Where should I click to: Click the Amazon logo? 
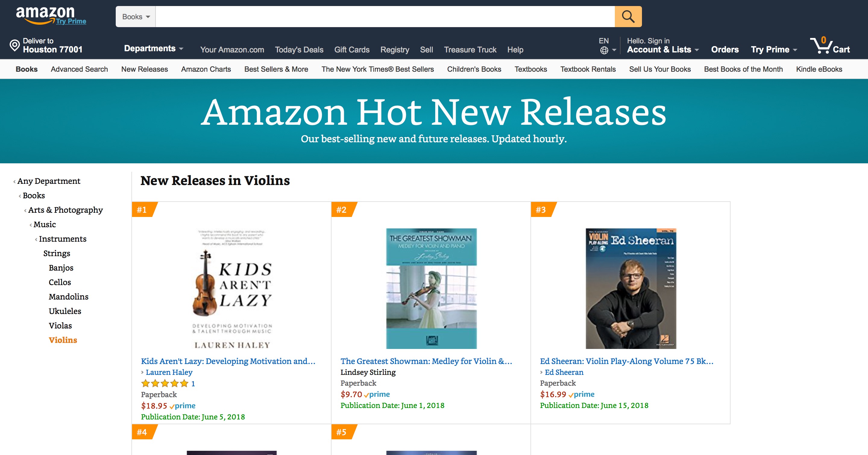point(46,14)
